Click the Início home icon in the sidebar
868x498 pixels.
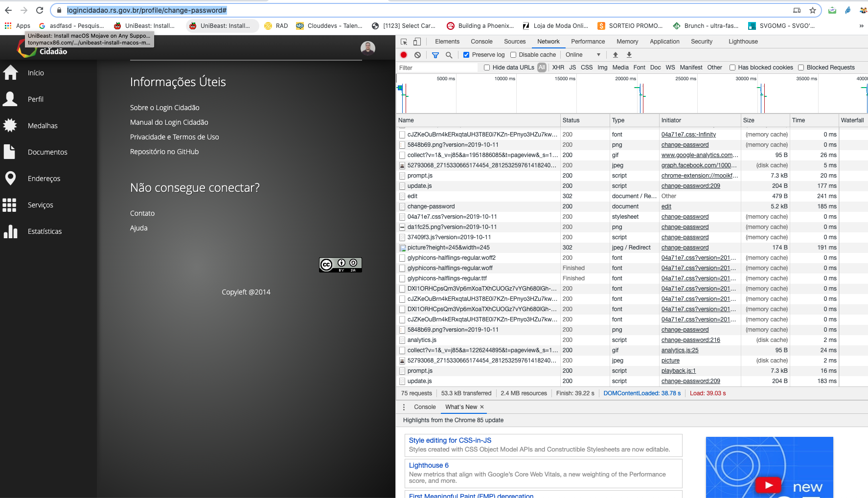click(x=10, y=72)
